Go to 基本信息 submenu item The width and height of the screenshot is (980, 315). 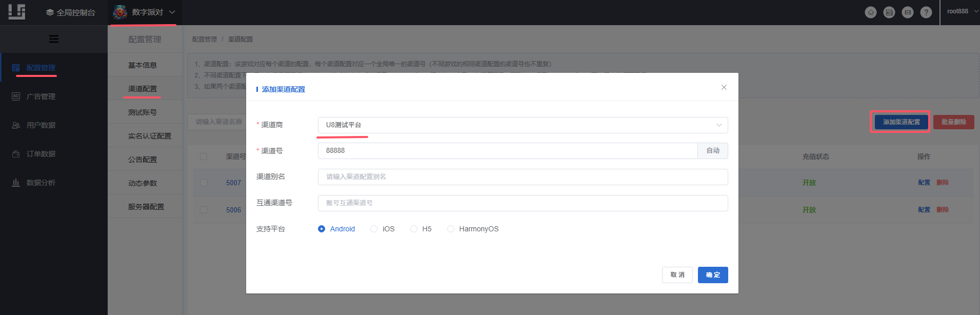(143, 65)
